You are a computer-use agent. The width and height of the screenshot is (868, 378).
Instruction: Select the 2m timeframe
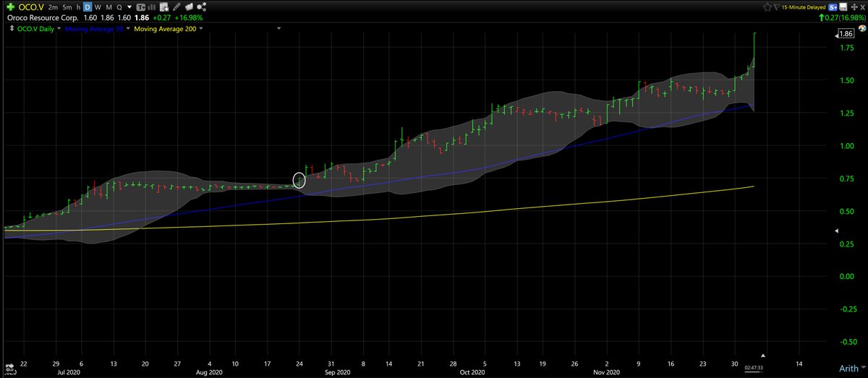[x=53, y=7]
